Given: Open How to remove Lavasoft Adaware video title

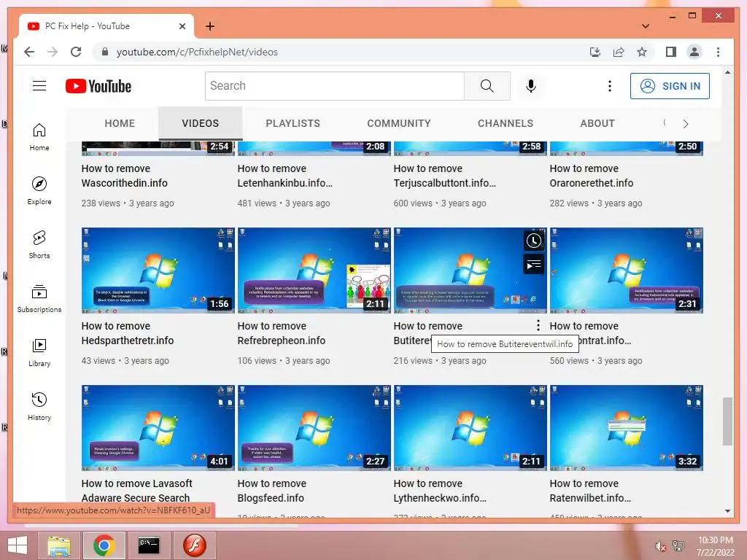Looking at the screenshot, I should click(136, 491).
